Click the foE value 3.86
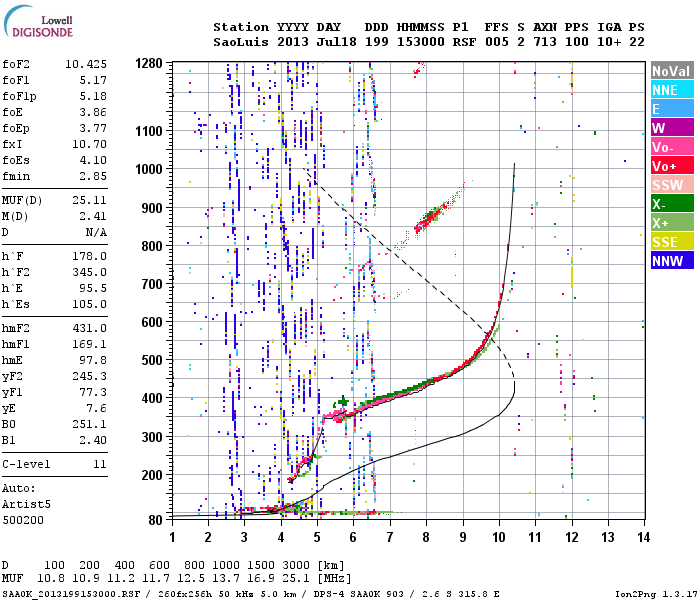 point(93,112)
